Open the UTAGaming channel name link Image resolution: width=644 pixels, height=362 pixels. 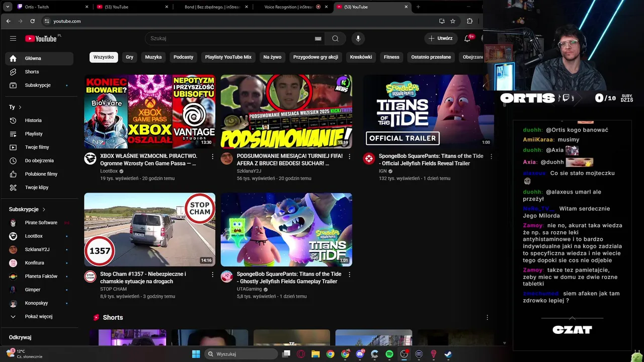point(250,289)
